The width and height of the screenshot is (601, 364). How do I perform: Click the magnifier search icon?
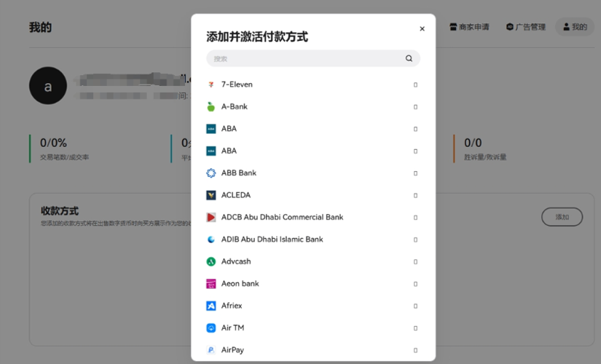click(409, 59)
